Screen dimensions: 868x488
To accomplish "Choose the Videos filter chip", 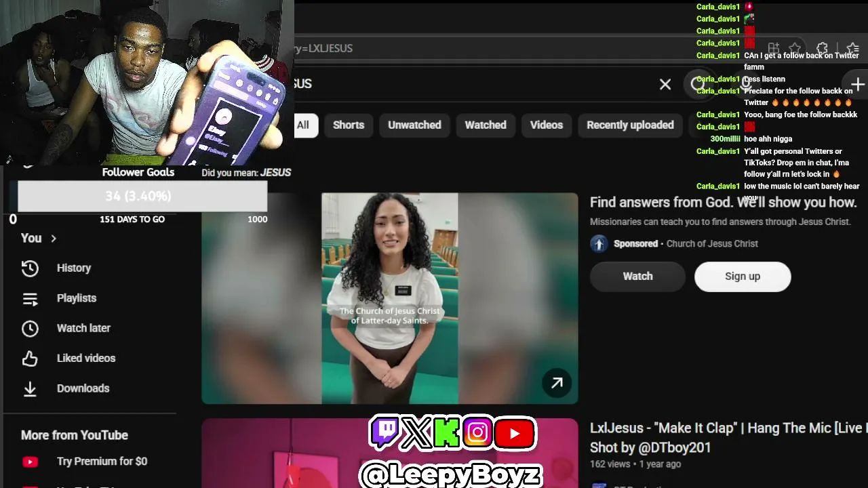I will (547, 125).
